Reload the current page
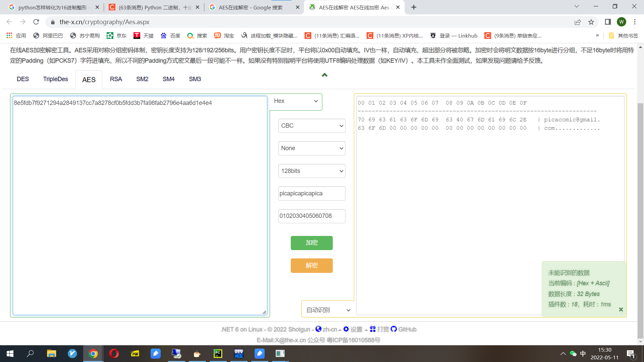This screenshot has width=644, height=362. [36, 22]
